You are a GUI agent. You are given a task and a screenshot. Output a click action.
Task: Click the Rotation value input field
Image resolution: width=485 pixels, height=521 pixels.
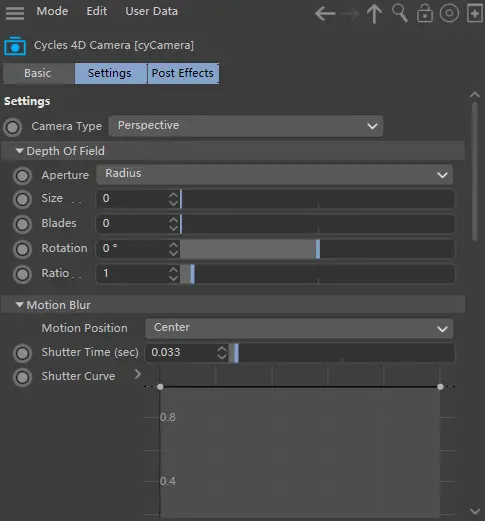(x=133, y=249)
